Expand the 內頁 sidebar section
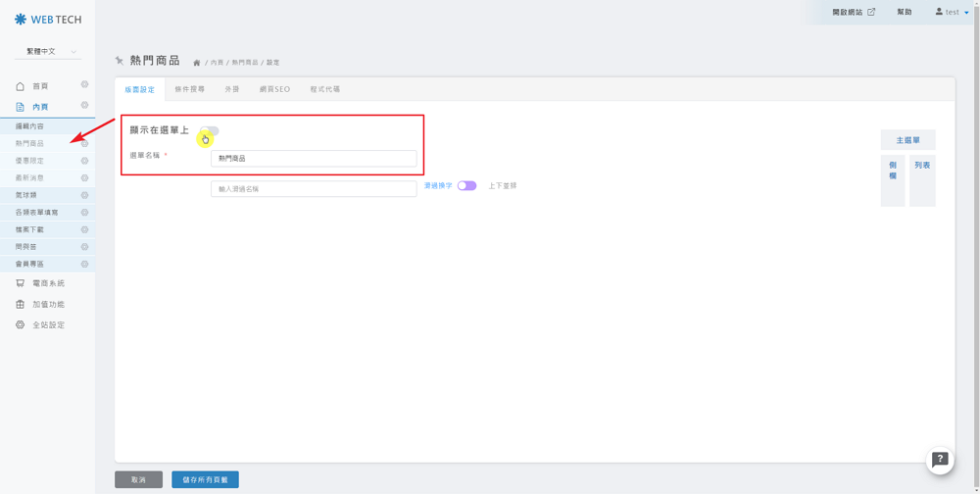980x494 pixels. pyautogui.click(x=40, y=107)
